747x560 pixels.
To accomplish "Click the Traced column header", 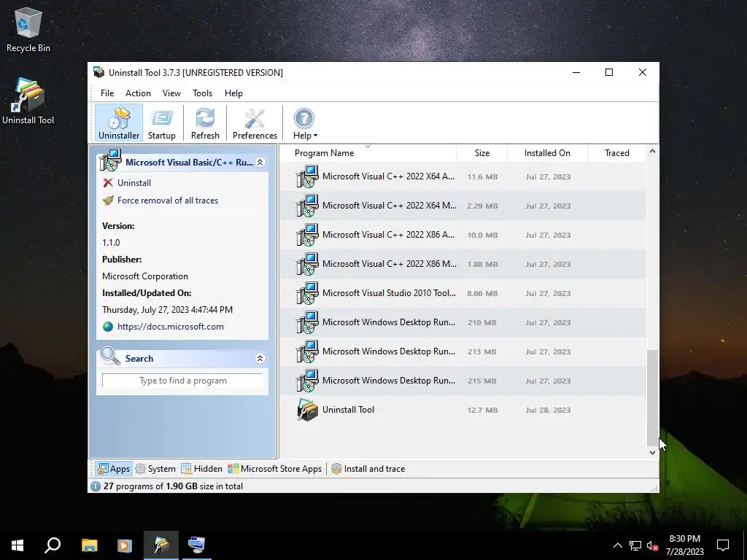I will (x=616, y=153).
